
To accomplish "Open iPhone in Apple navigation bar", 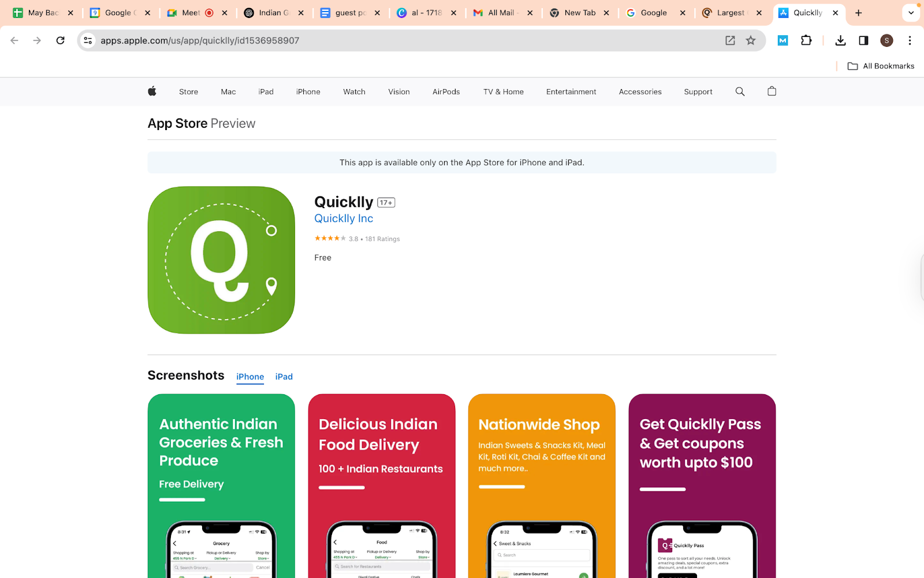I will 308,92.
